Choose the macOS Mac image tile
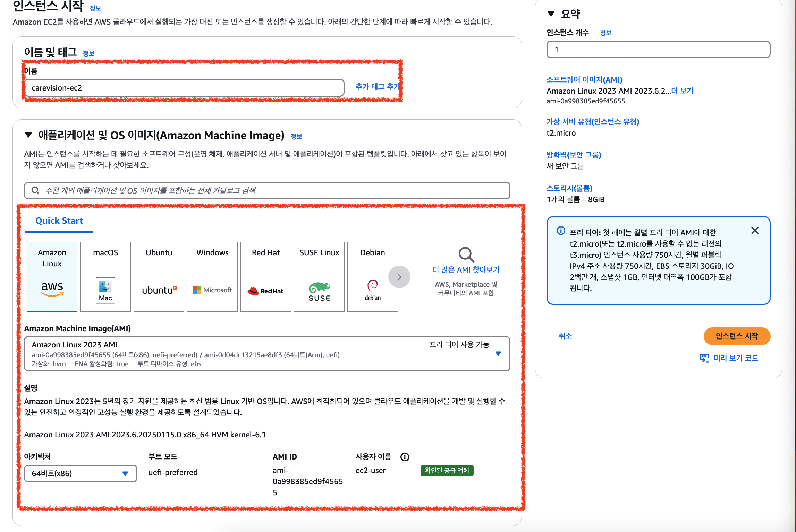Screen dimensions: 796x532 click(x=105, y=276)
